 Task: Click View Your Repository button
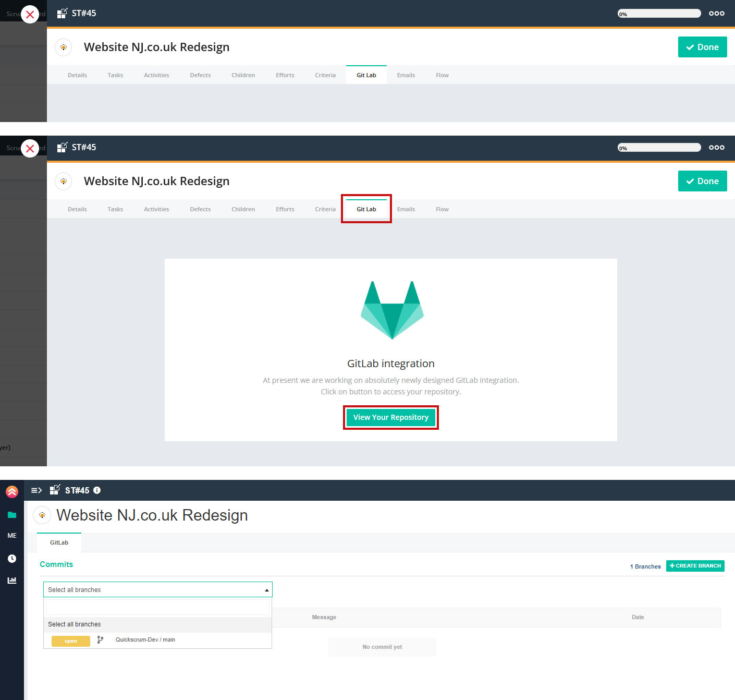coord(391,417)
